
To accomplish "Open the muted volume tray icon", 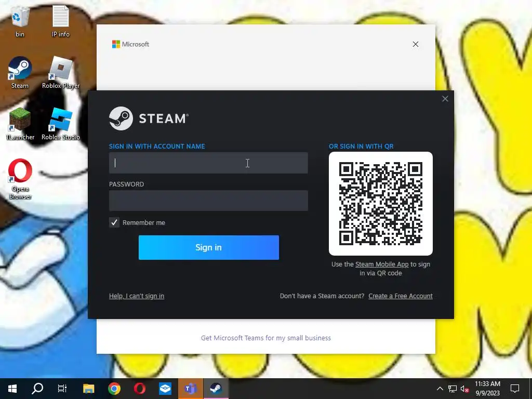I will point(465,389).
